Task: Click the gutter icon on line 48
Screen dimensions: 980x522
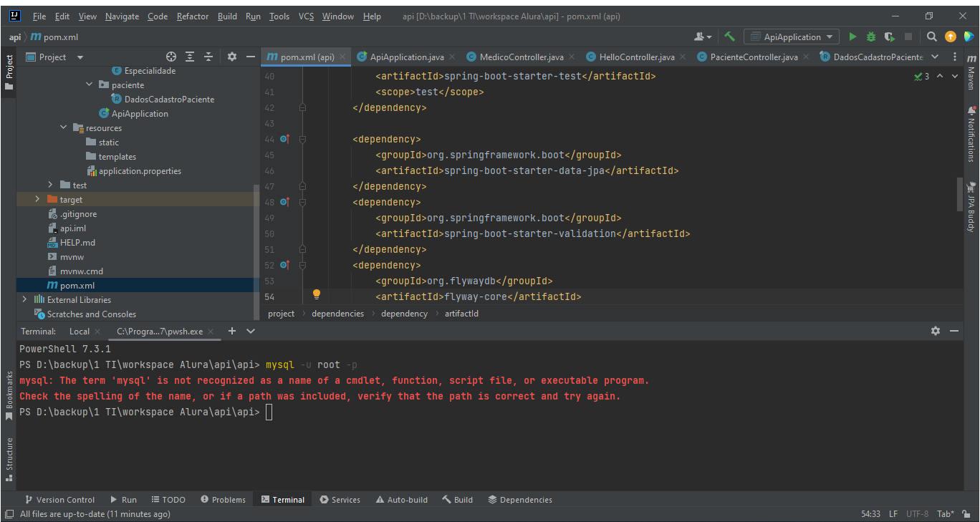Action: (284, 202)
